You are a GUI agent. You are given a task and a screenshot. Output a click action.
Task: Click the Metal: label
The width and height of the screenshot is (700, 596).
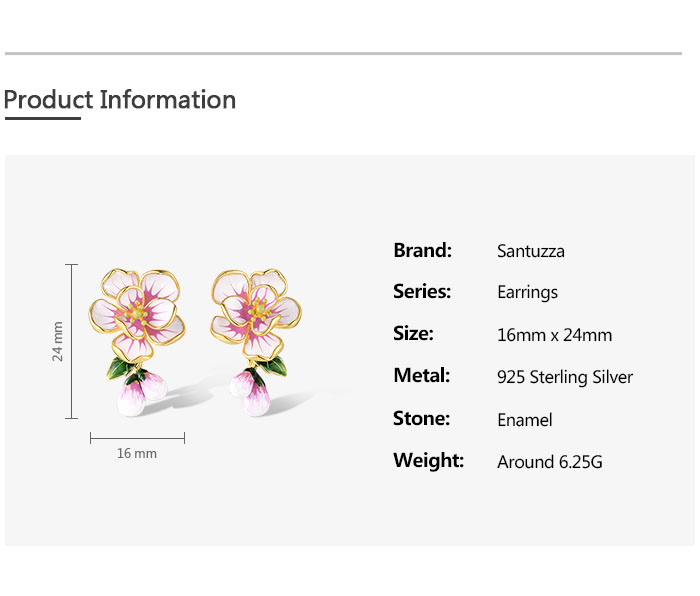[421, 376]
